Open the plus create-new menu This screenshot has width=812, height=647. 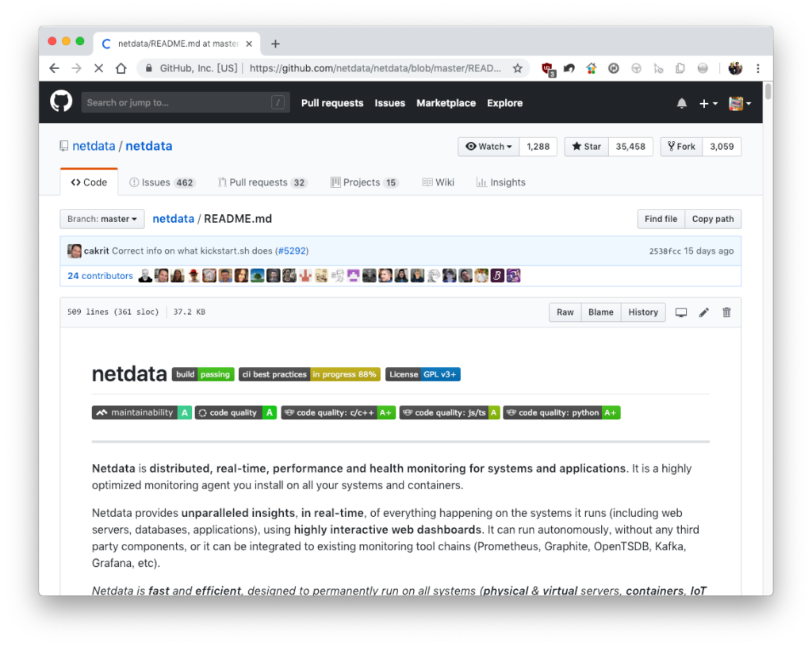point(708,104)
